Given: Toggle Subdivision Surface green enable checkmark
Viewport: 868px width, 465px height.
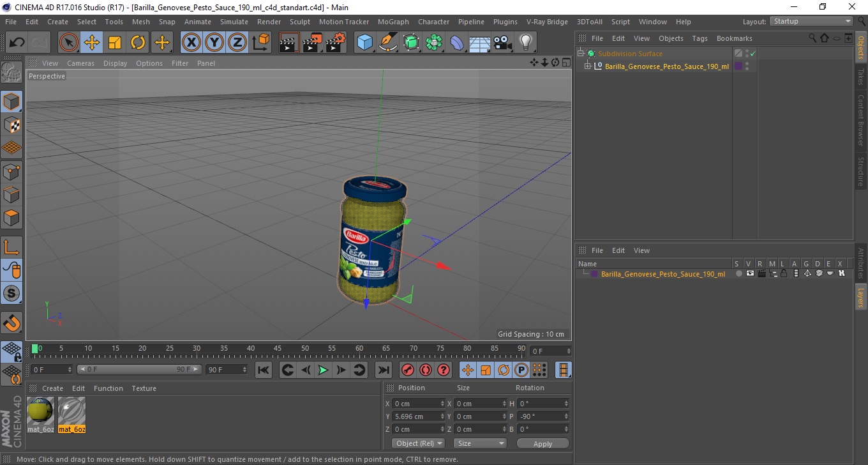Looking at the screenshot, I should pos(753,54).
